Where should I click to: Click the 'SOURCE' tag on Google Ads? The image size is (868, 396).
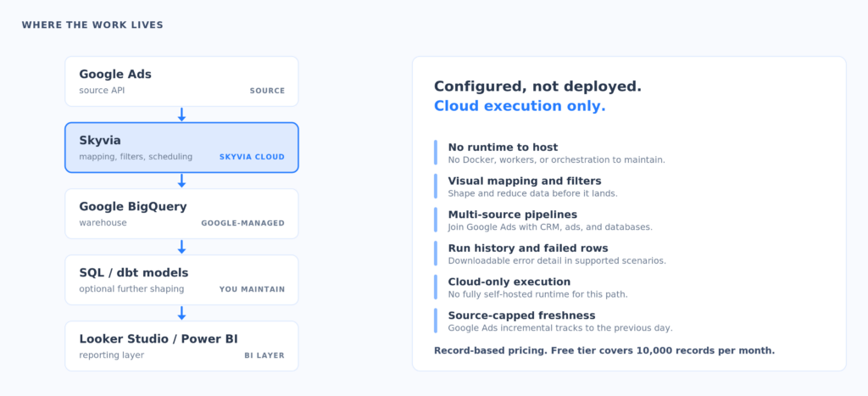267,91
